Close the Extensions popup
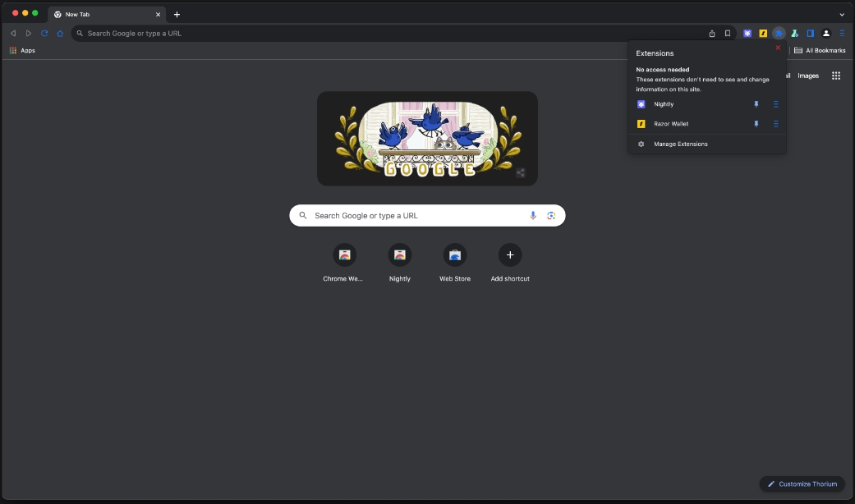 (778, 48)
